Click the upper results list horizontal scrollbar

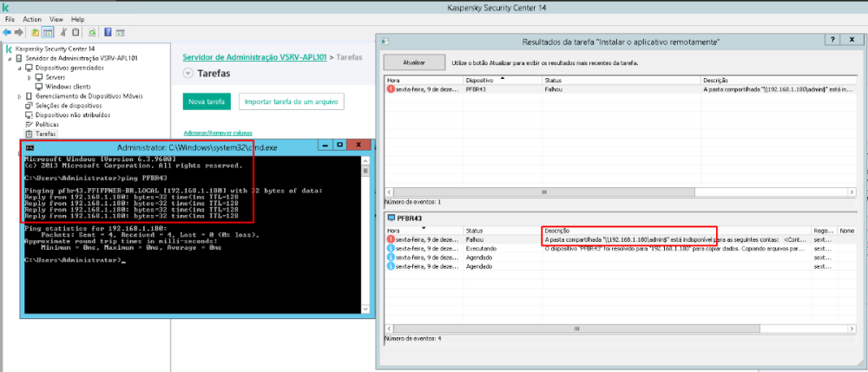(608, 193)
